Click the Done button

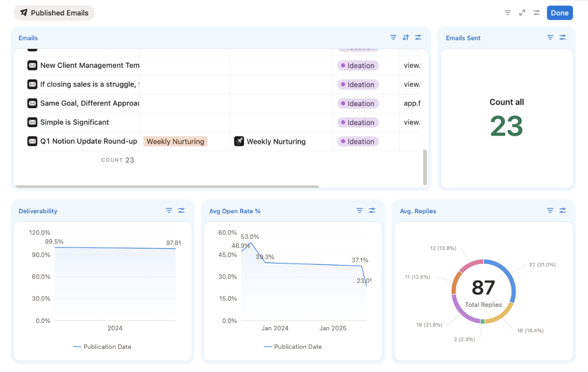pos(560,12)
